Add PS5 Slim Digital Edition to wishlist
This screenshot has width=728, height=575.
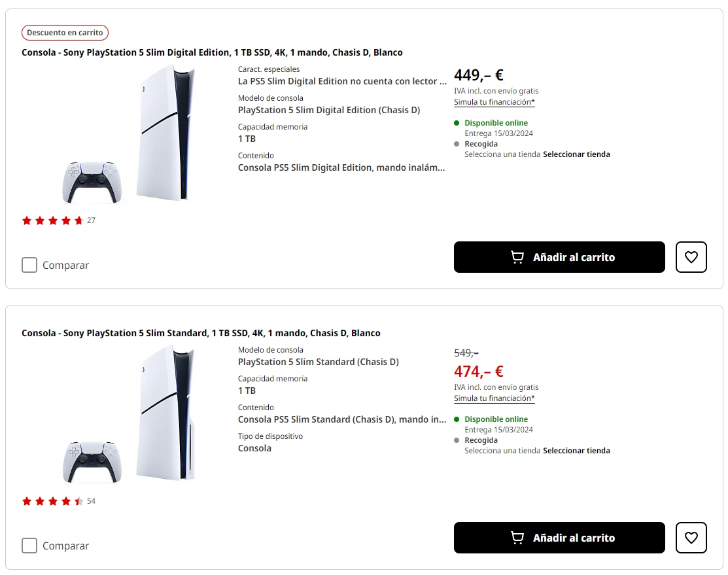pyautogui.click(x=691, y=257)
